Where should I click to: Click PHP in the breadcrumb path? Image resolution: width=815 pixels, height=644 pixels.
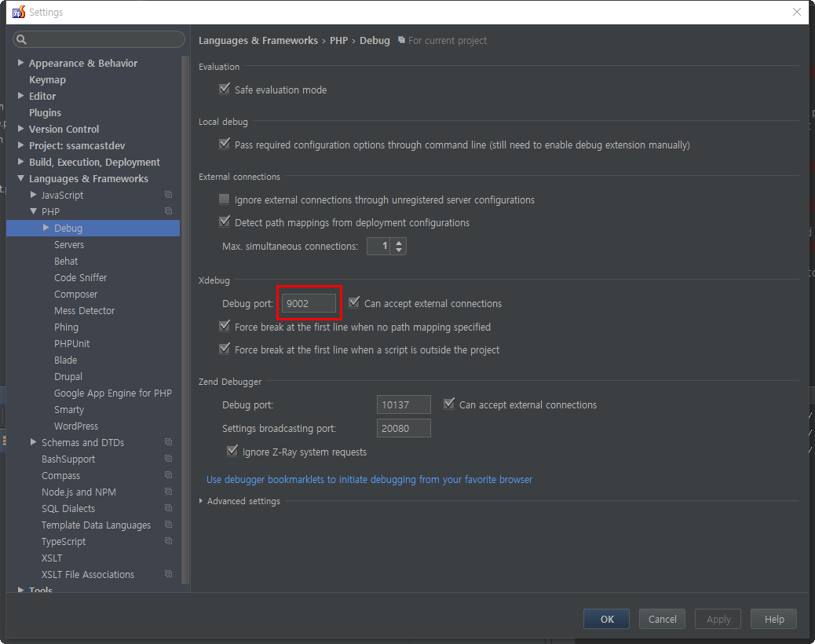click(338, 41)
